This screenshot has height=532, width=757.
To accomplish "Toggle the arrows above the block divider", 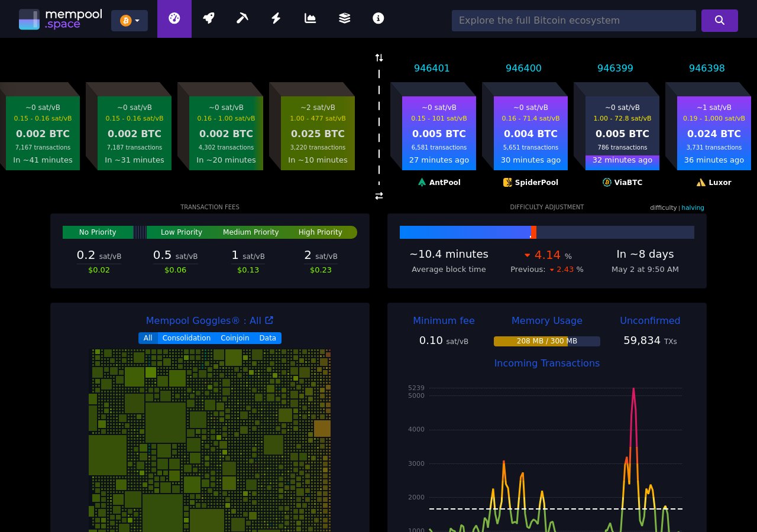I will click(x=379, y=57).
